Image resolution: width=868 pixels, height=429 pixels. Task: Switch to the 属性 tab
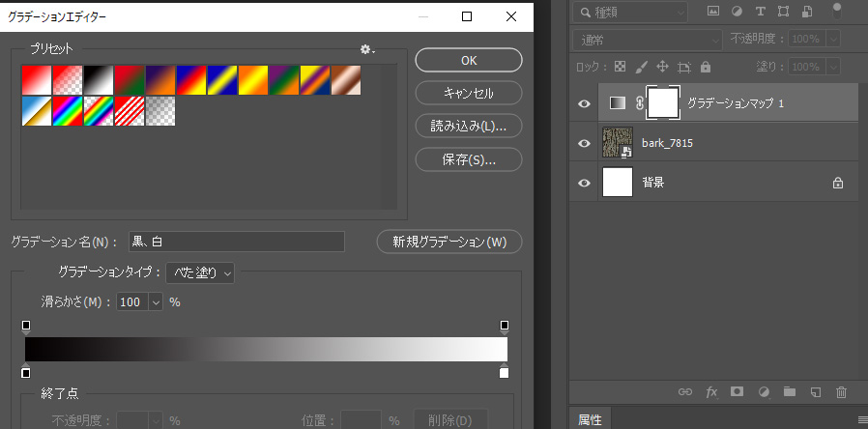590,419
